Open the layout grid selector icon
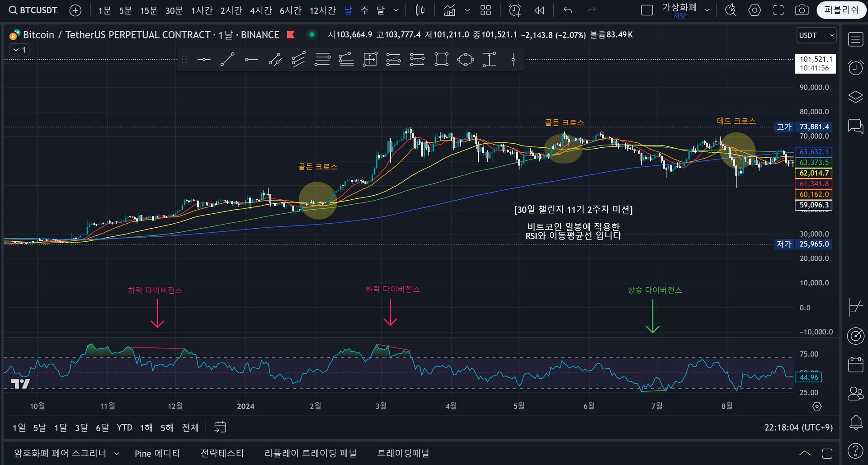Screen dimensions: 868x465 (486, 10)
